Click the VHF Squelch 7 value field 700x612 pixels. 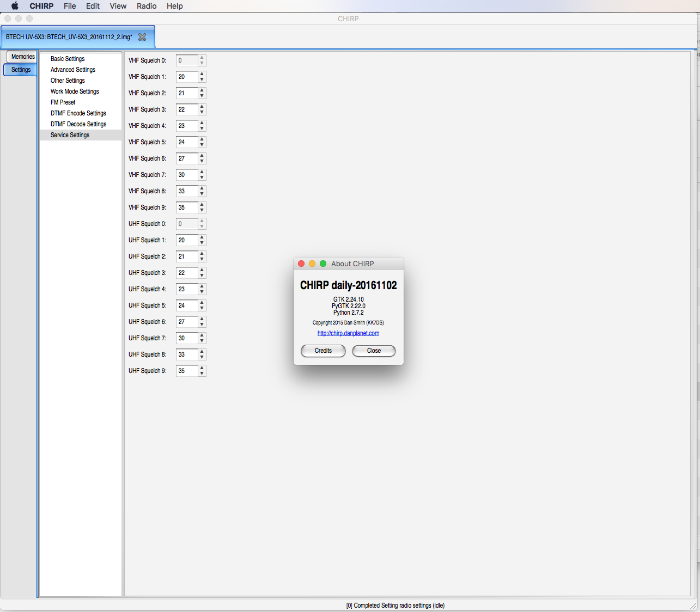pos(187,175)
